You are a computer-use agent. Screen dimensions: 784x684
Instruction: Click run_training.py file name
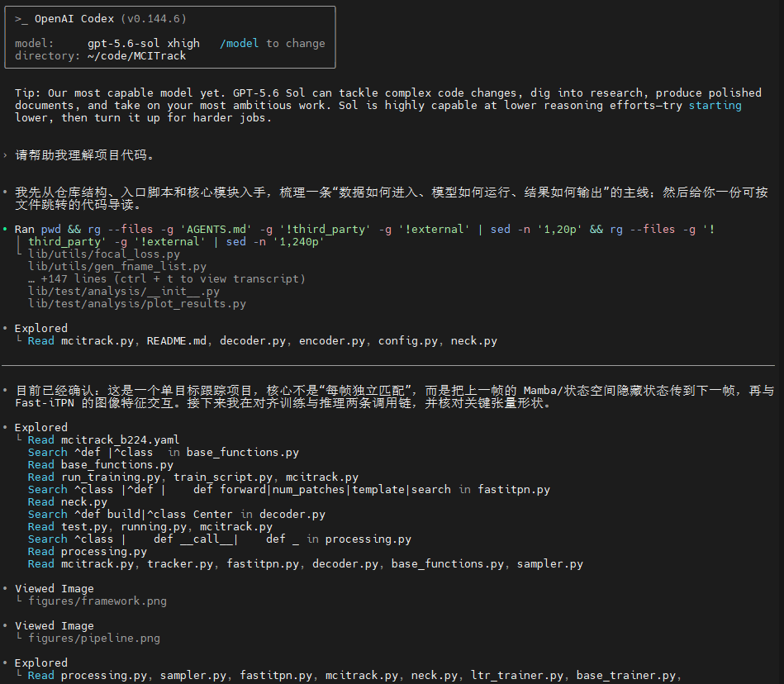point(111,477)
